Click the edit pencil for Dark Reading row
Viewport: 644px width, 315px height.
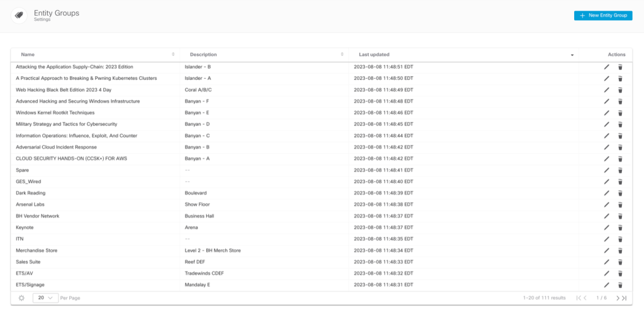(606, 193)
